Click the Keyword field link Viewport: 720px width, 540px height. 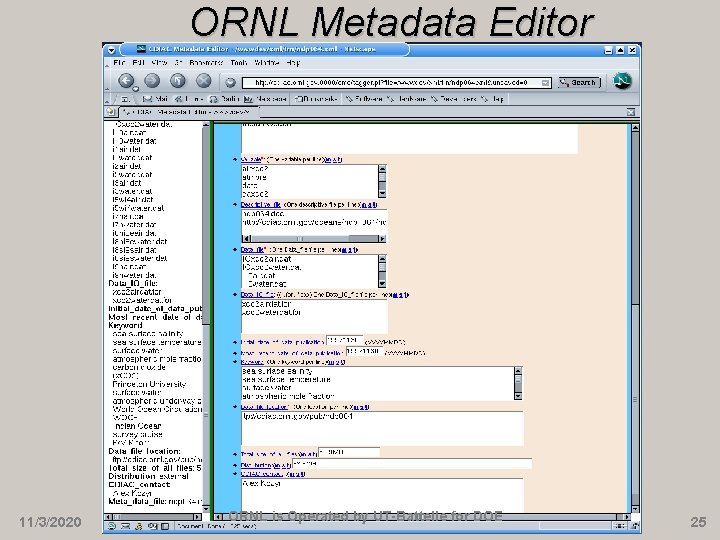point(252,362)
